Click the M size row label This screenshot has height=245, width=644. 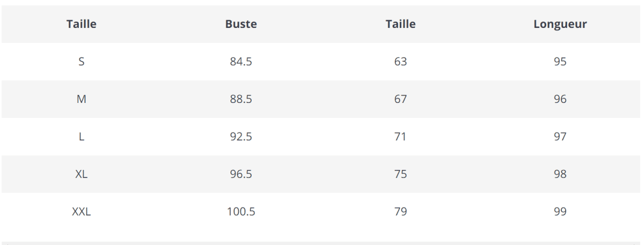coord(82,99)
